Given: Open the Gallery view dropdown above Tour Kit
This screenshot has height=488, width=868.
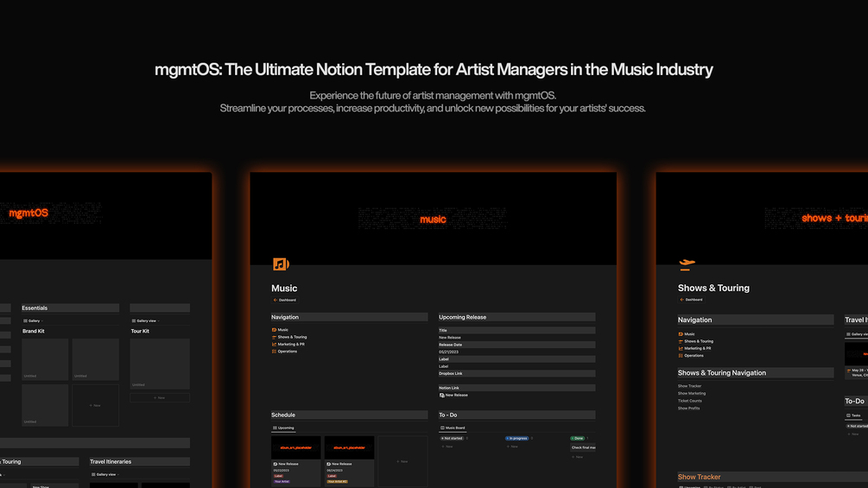Looking at the screenshot, I should [x=145, y=321].
